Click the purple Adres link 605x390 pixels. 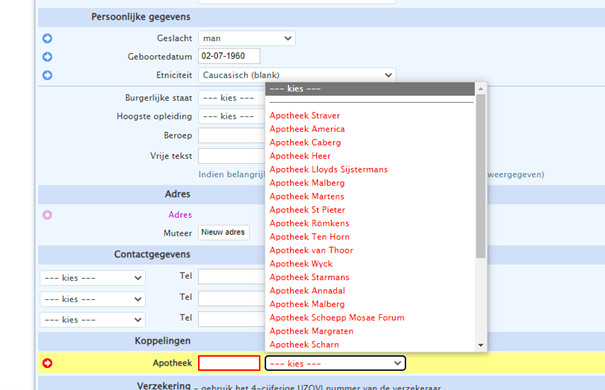click(x=180, y=215)
